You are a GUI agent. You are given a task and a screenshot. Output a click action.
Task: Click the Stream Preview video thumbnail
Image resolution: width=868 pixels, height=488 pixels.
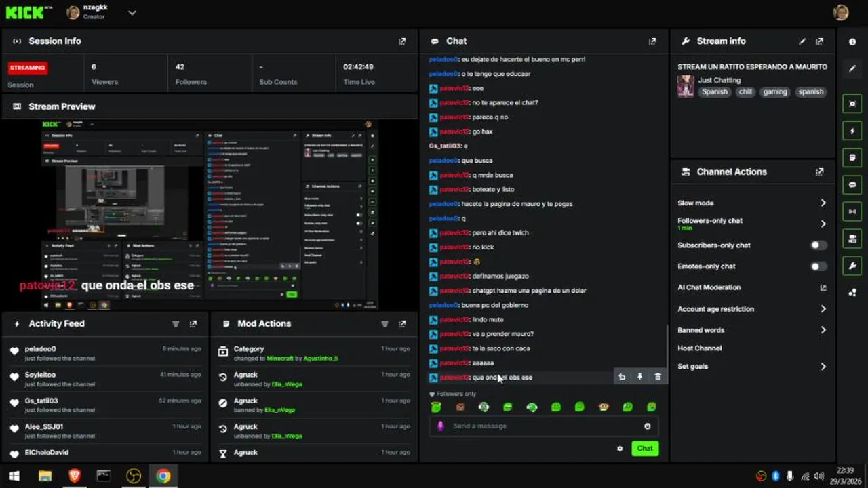click(210, 213)
